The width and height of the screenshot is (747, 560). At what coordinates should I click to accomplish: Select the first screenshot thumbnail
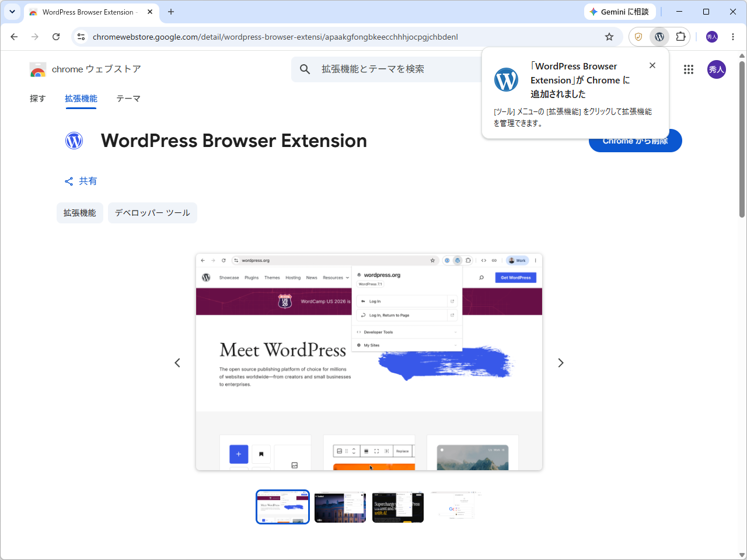tap(282, 507)
